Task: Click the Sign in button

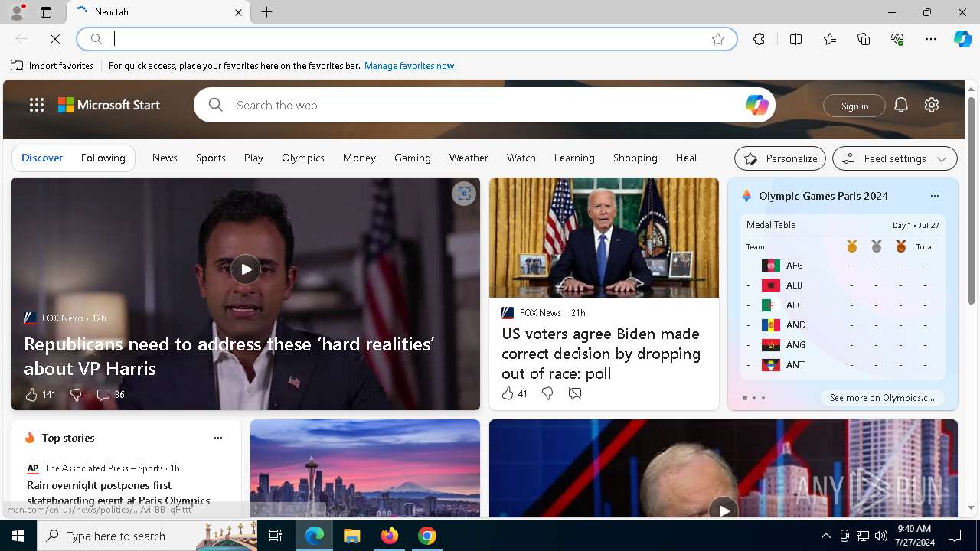Action: [854, 106]
